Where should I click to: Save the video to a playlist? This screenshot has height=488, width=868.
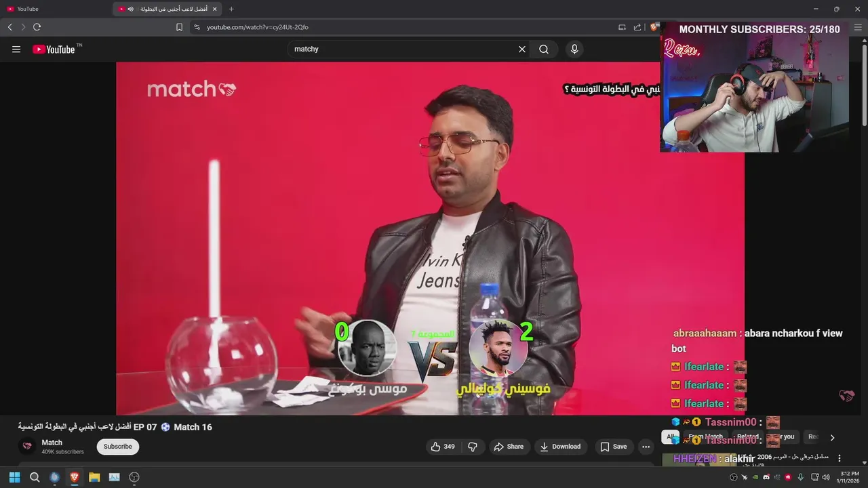pyautogui.click(x=613, y=447)
